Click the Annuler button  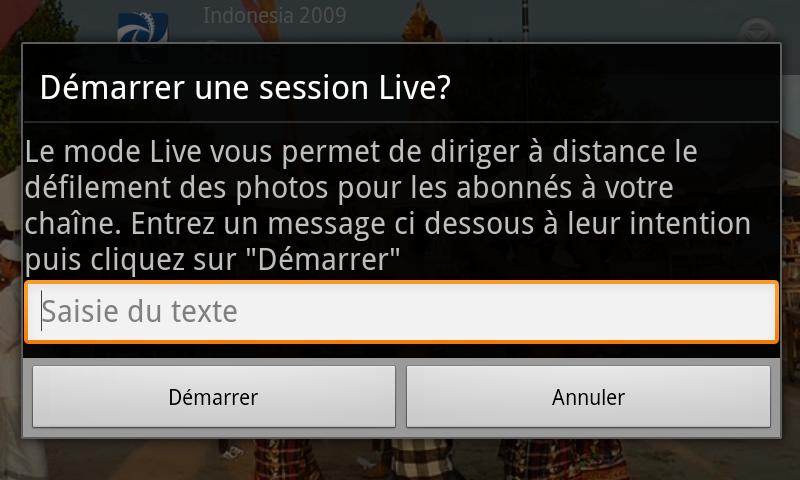pyautogui.click(x=588, y=396)
